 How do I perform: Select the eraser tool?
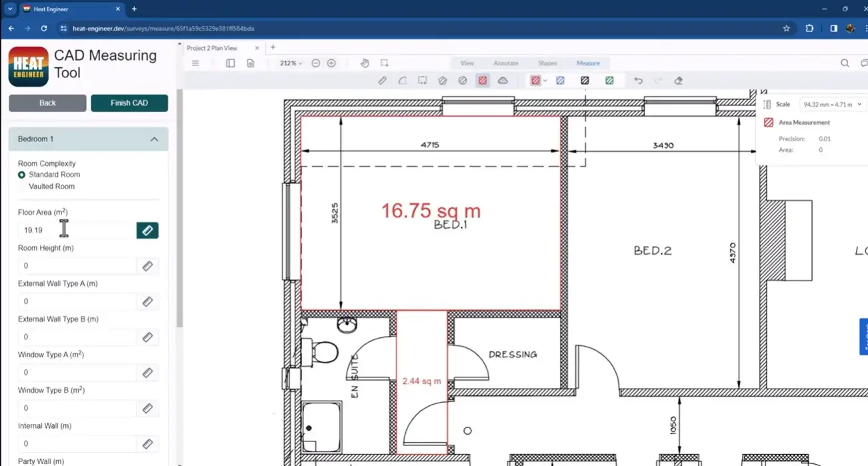679,81
